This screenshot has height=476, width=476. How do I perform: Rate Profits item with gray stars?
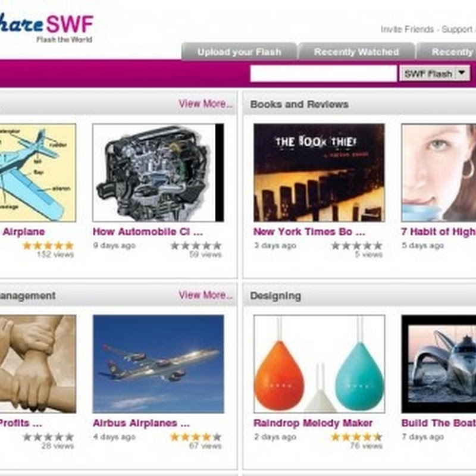pyautogui.click(x=48, y=437)
